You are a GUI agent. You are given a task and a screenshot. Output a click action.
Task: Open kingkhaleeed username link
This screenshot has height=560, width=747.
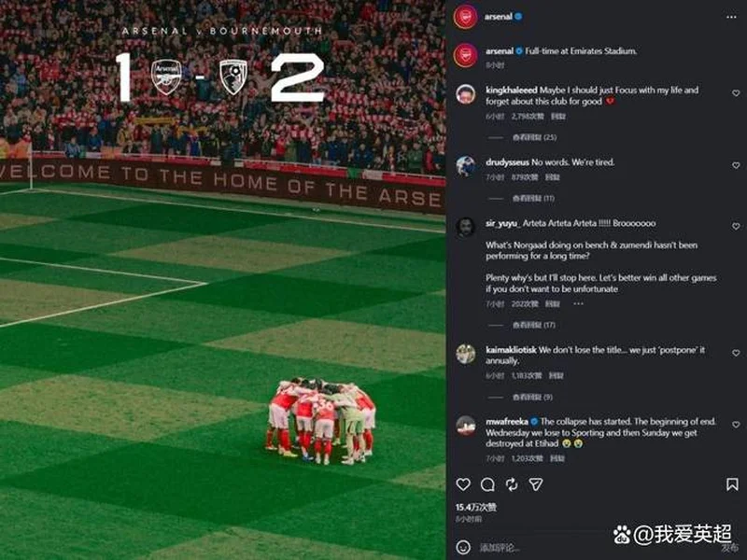511,90
